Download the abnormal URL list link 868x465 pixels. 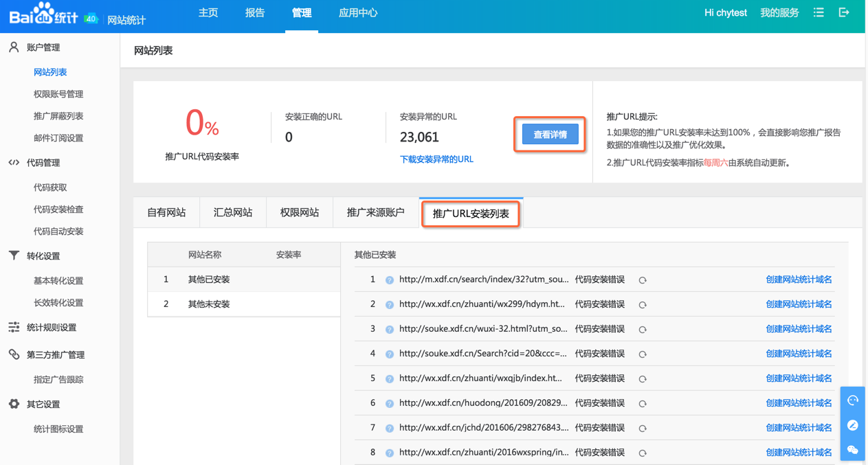[436, 159]
